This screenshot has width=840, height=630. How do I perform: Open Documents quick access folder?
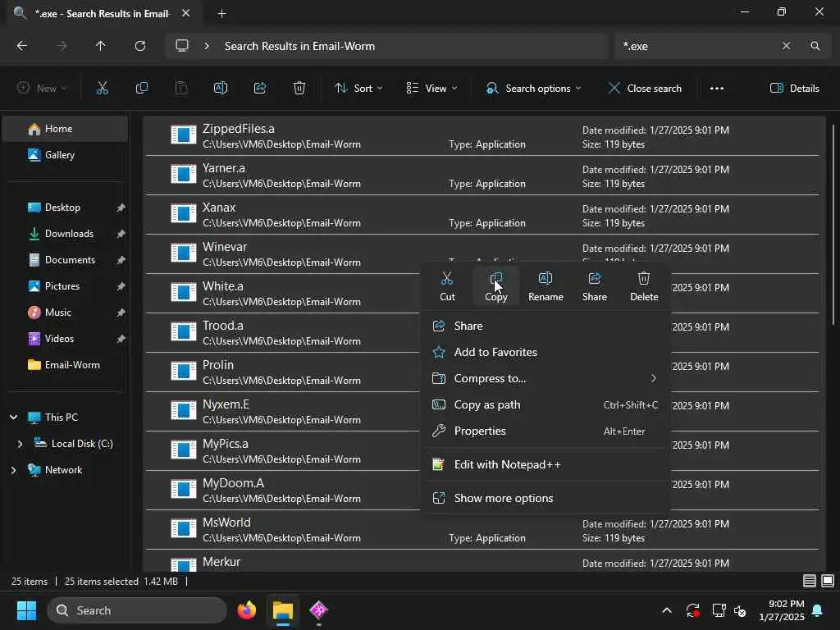pos(66,260)
